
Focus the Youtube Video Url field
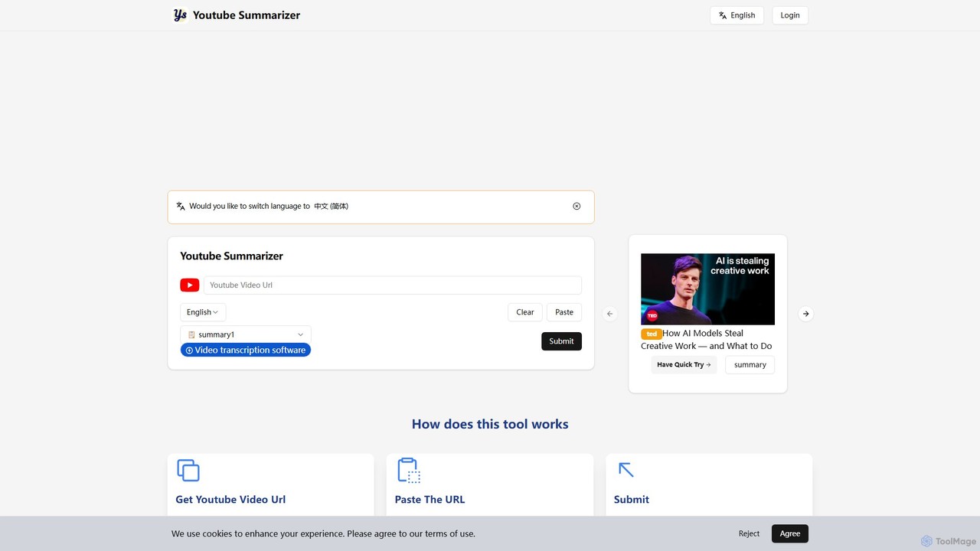tap(392, 285)
